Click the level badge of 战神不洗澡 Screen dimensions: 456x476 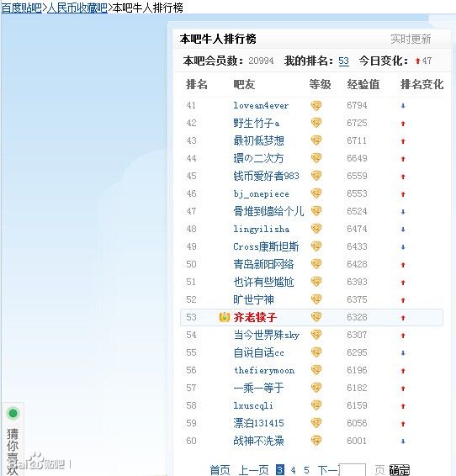(316, 441)
